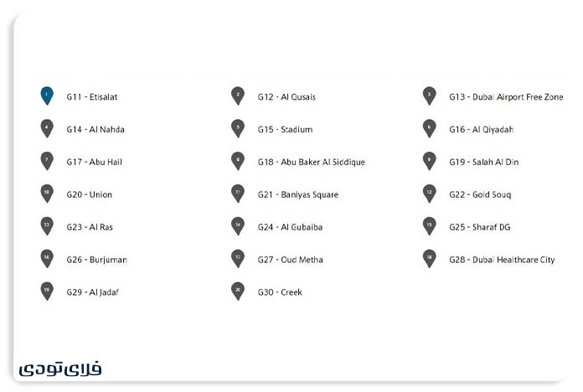Click pin marker 12 for Gold Souq
Viewport: 583px width, 392px height.
point(429,193)
